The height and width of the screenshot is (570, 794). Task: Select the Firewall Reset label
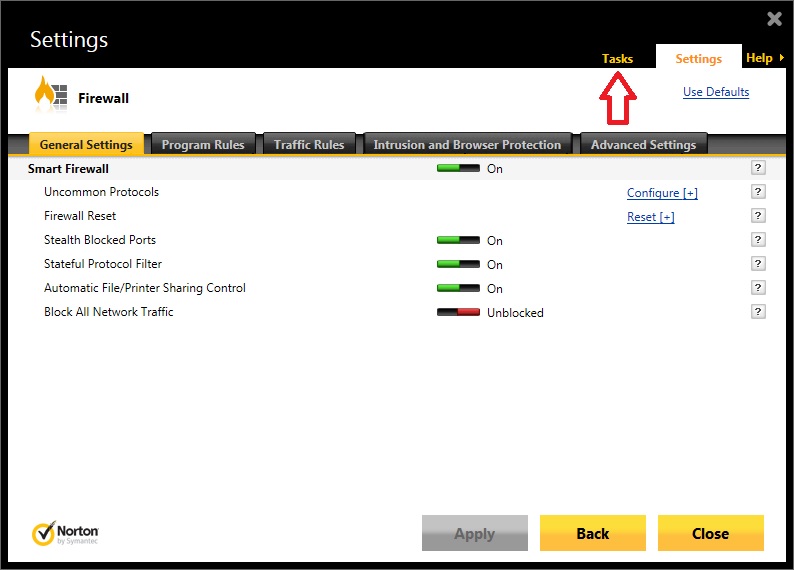(80, 216)
